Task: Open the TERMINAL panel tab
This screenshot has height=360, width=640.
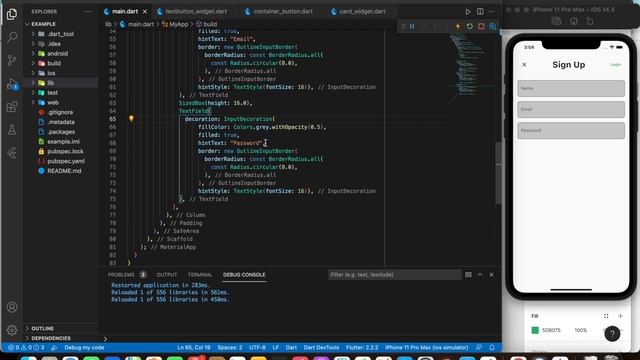Action: [200, 275]
